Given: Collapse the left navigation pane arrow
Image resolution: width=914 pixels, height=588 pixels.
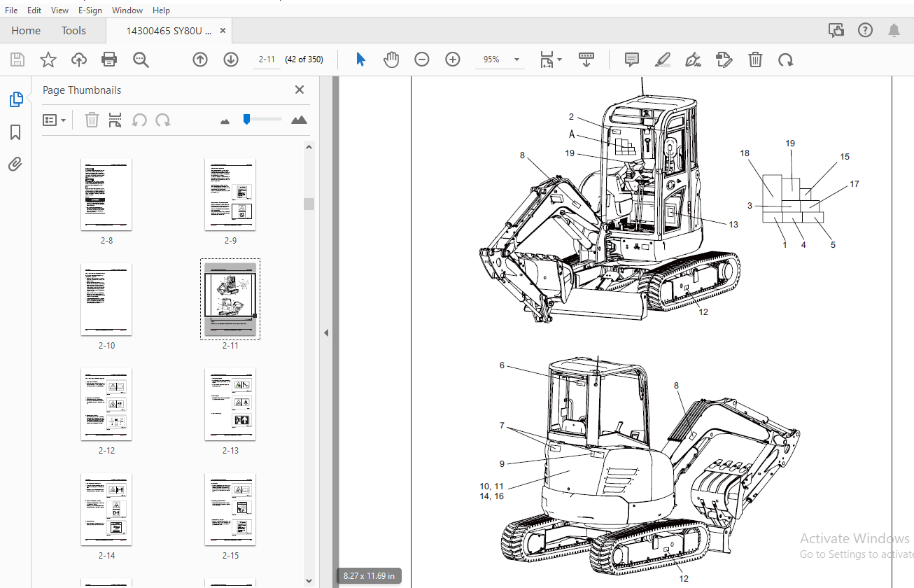Looking at the screenshot, I should click(x=325, y=333).
